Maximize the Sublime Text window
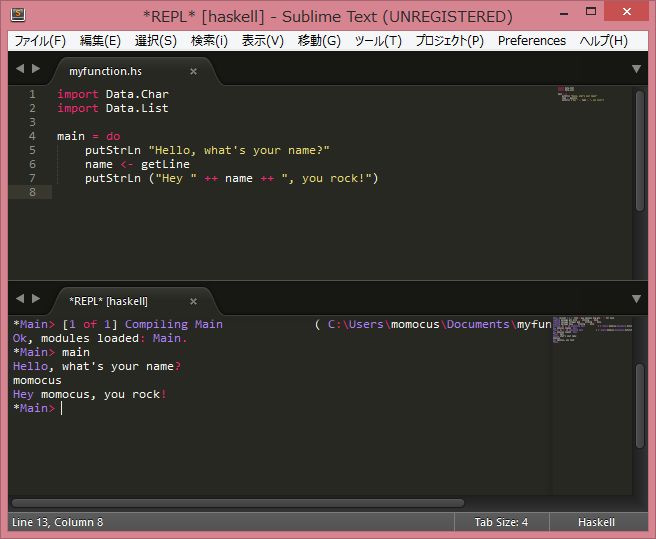This screenshot has width=656, height=539. tap(591, 11)
